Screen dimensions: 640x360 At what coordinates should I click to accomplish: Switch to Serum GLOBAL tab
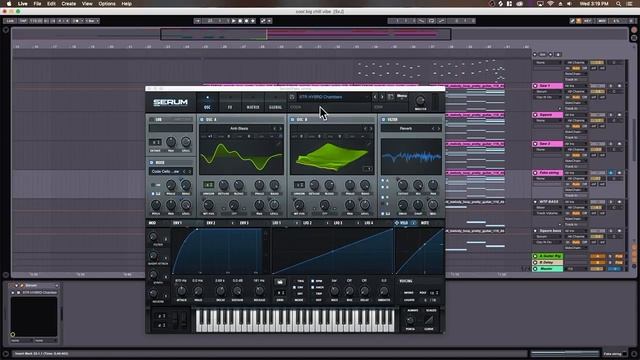(276, 107)
